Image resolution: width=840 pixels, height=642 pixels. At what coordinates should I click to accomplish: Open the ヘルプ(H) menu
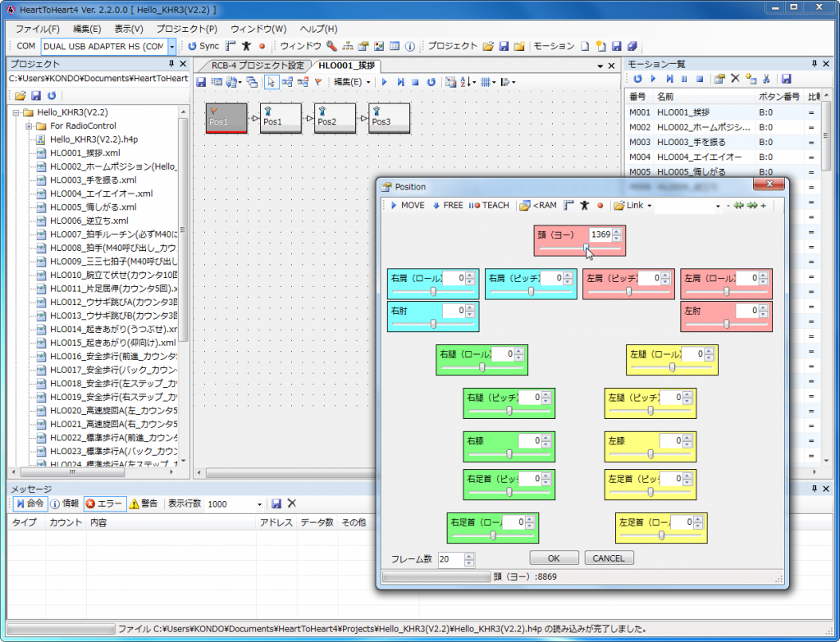[x=318, y=29]
